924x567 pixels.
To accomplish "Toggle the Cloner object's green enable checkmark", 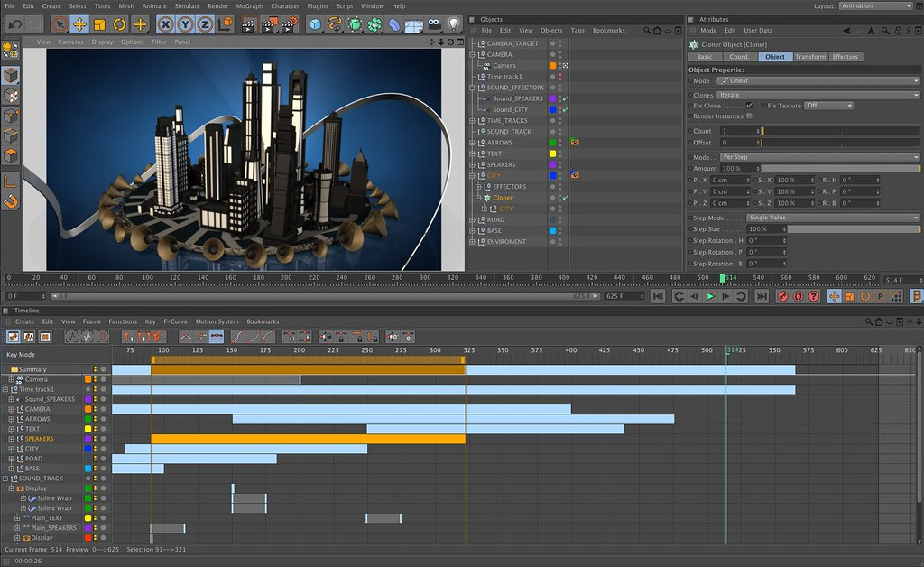I will pyautogui.click(x=566, y=198).
